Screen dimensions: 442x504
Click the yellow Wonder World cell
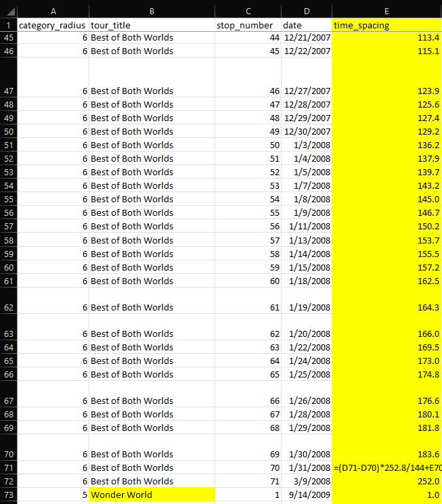point(152,495)
